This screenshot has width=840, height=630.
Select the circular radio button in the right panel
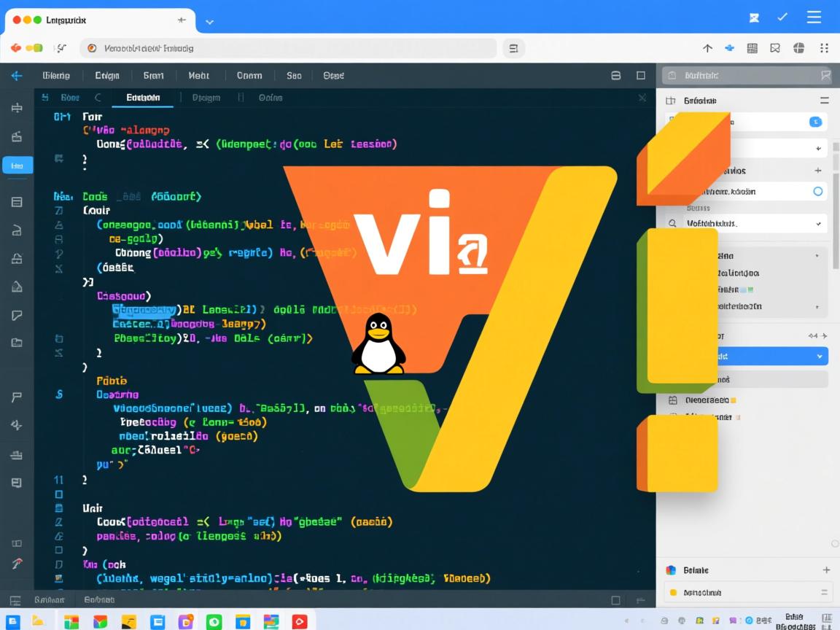(819, 190)
